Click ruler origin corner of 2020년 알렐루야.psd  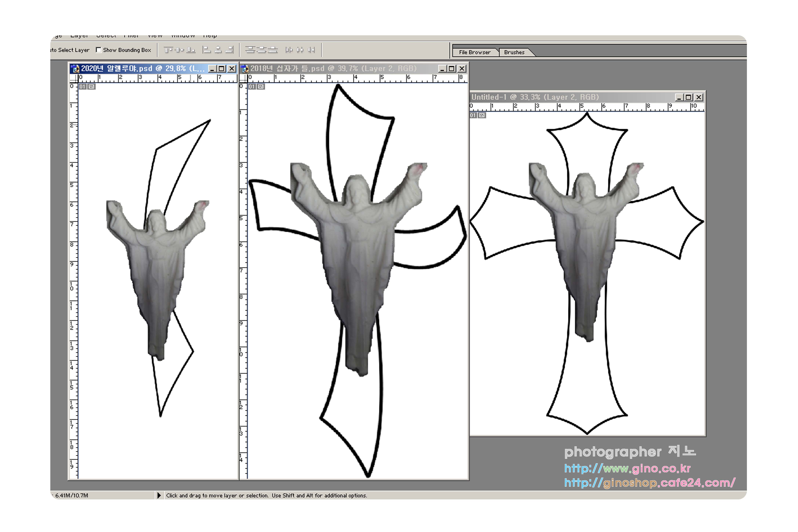pos(74,78)
